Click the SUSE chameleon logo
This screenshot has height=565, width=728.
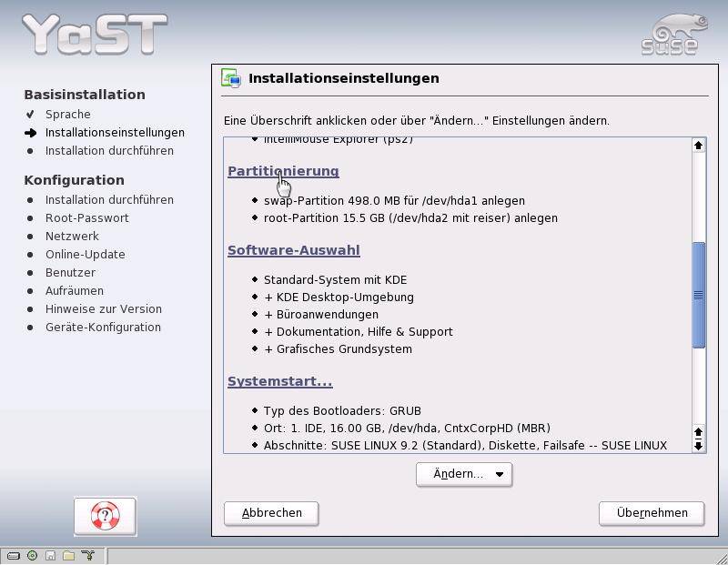674,35
